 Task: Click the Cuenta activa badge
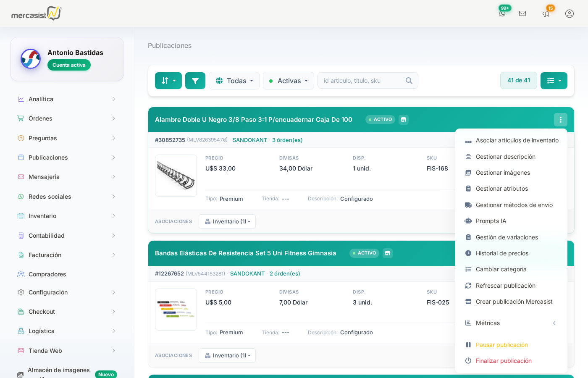pyautogui.click(x=69, y=65)
